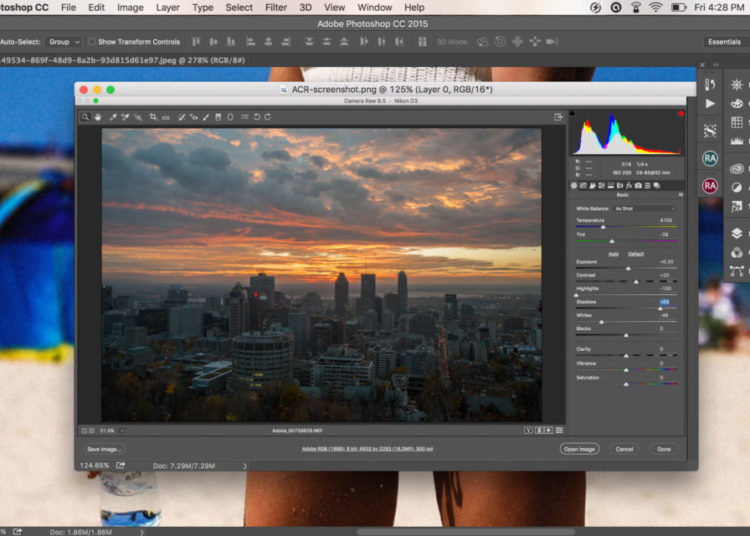This screenshot has width=750, height=536.
Task: Select the Crop tool in Camera Raw
Action: [153, 117]
